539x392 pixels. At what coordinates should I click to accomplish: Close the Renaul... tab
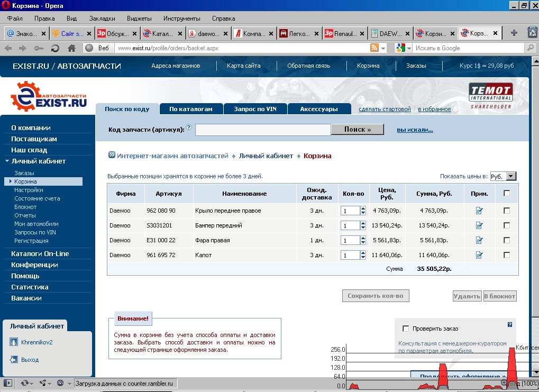pyautogui.click(x=362, y=33)
